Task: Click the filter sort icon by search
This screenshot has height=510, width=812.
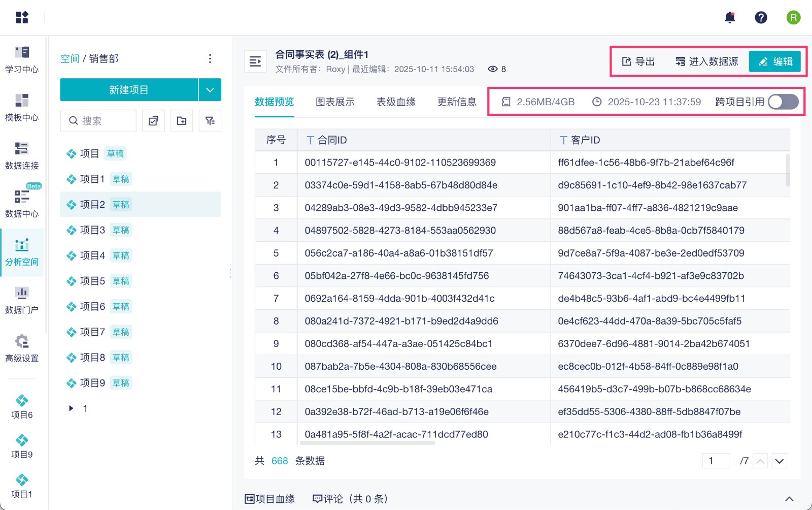Action: click(x=210, y=121)
